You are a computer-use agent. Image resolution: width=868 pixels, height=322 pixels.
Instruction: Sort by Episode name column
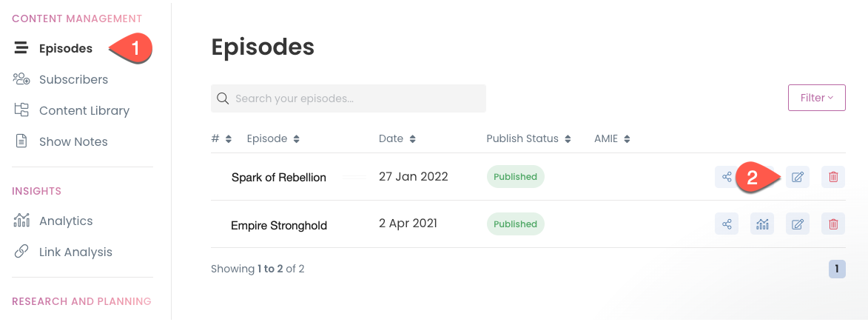(x=272, y=138)
